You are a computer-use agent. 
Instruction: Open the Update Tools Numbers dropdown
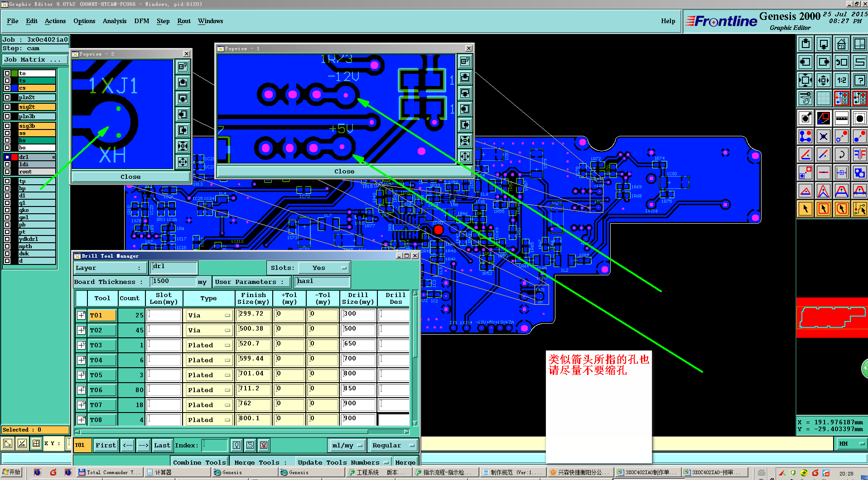(343, 462)
